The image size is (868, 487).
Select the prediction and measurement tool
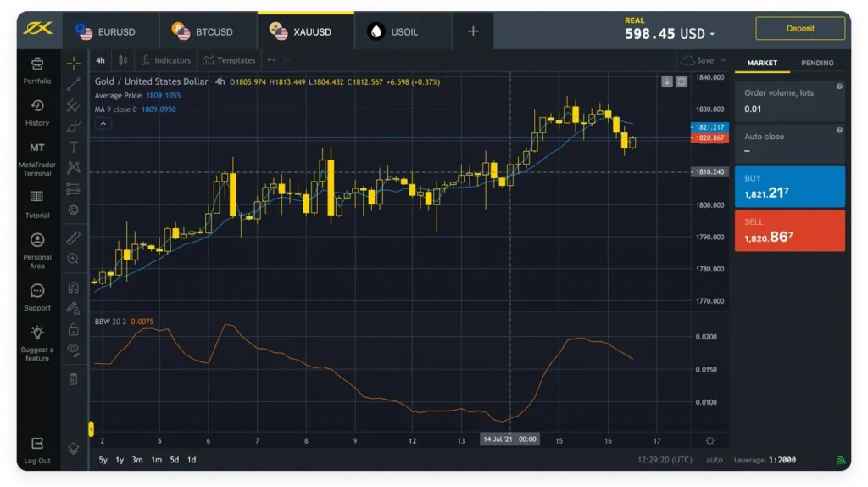(x=73, y=189)
